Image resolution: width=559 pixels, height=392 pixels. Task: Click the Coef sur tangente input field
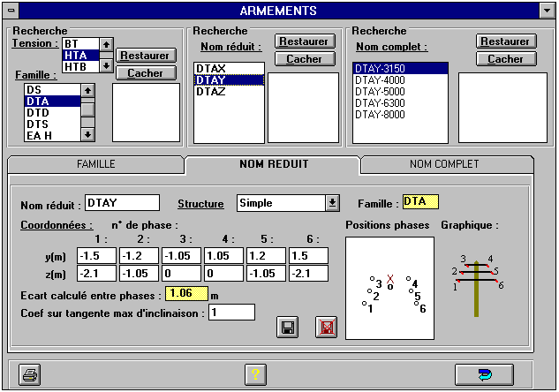tap(231, 312)
